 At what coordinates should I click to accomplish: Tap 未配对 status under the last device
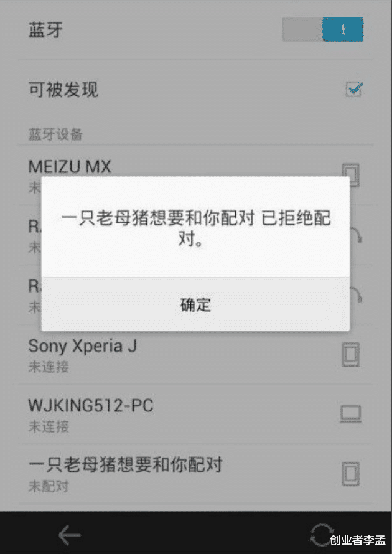coord(49,486)
